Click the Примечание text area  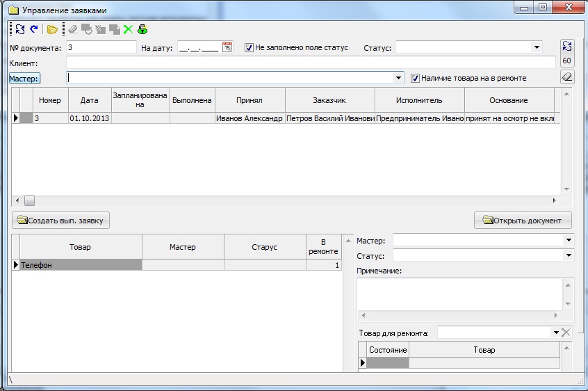pyautogui.click(x=459, y=294)
